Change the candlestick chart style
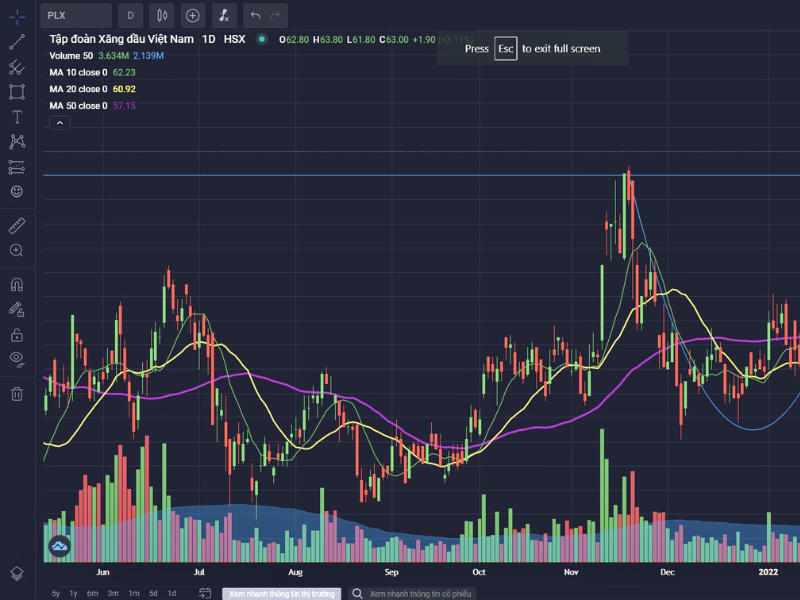 pyautogui.click(x=162, y=15)
